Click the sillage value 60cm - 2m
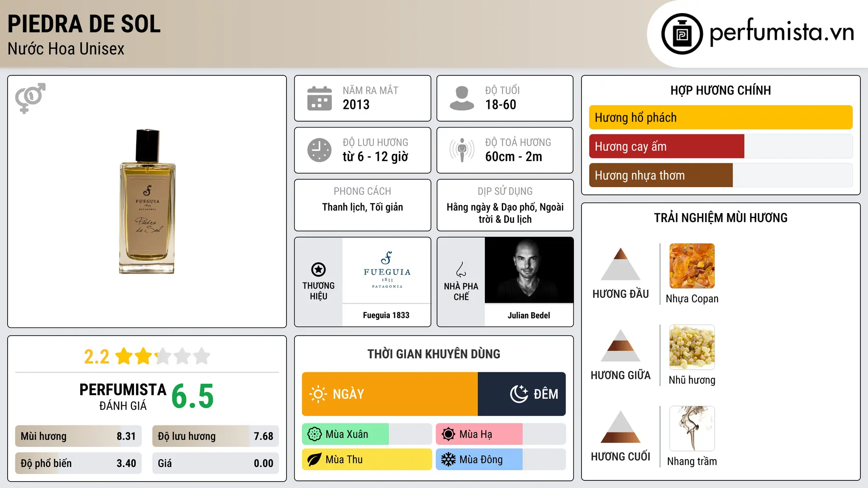 [x=514, y=157]
